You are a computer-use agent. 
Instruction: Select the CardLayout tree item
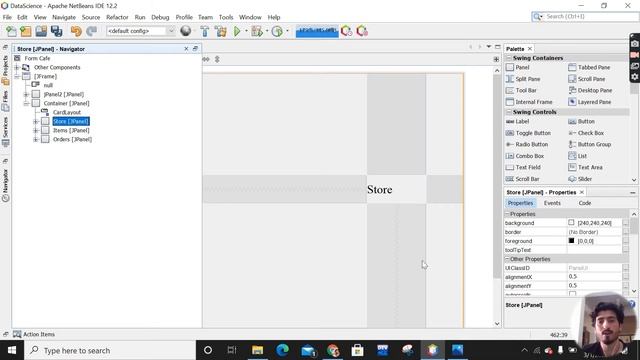coord(67,112)
